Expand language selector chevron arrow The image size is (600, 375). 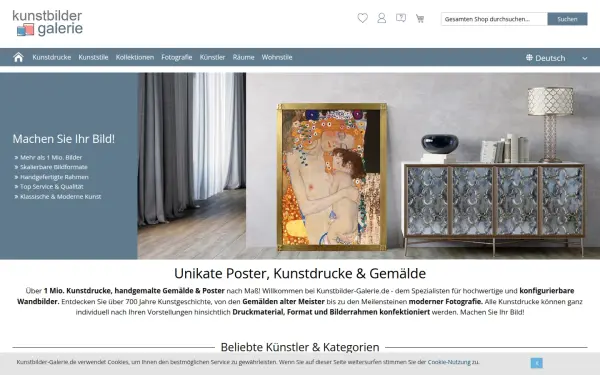[x=585, y=59]
